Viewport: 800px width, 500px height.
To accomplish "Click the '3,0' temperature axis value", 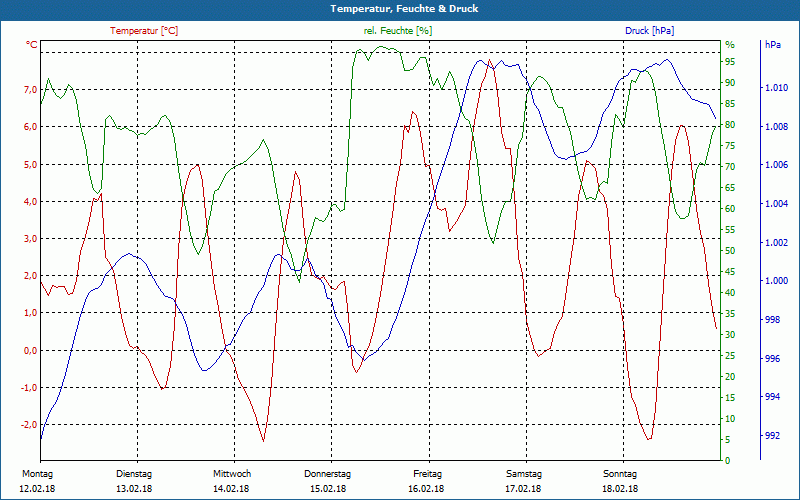I will 31,239.
